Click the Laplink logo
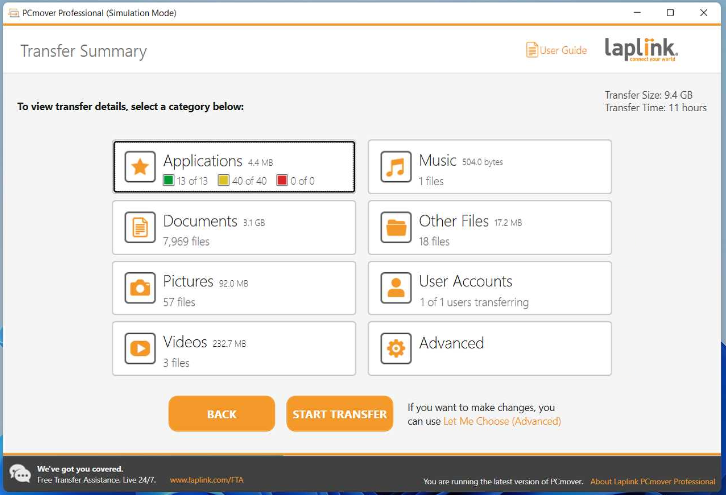The width and height of the screenshot is (726, 495). point(641,49)
